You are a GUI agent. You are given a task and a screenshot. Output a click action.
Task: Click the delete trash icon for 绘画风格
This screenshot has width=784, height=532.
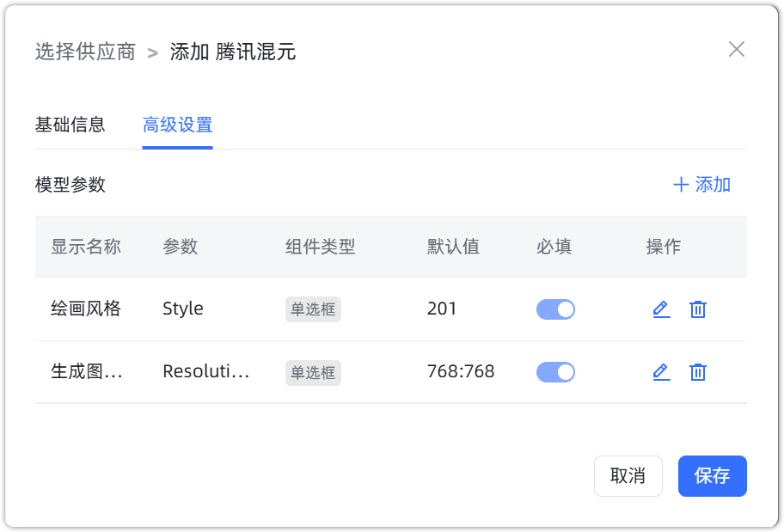point(697,309)
